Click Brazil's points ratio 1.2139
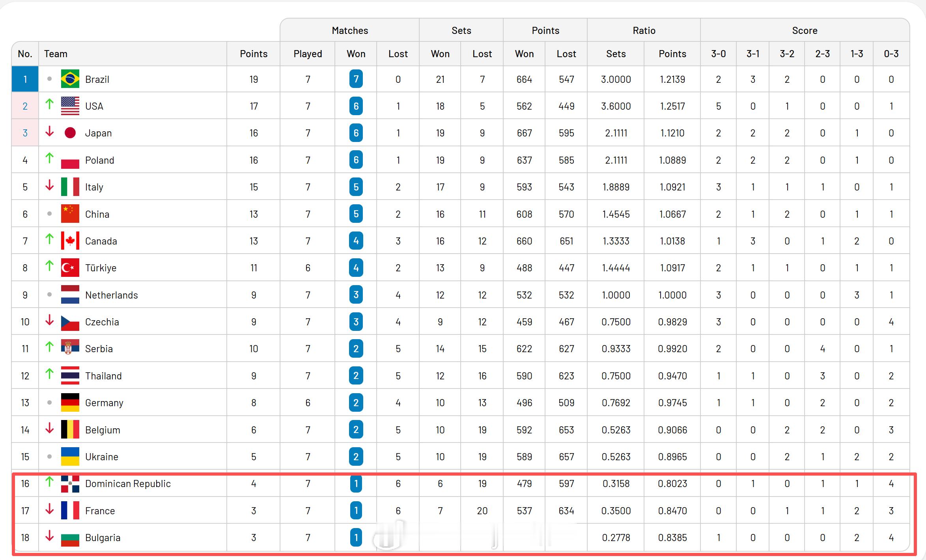Image resolution: width=926 pixels, height=560 pixels. coord(673,79)
